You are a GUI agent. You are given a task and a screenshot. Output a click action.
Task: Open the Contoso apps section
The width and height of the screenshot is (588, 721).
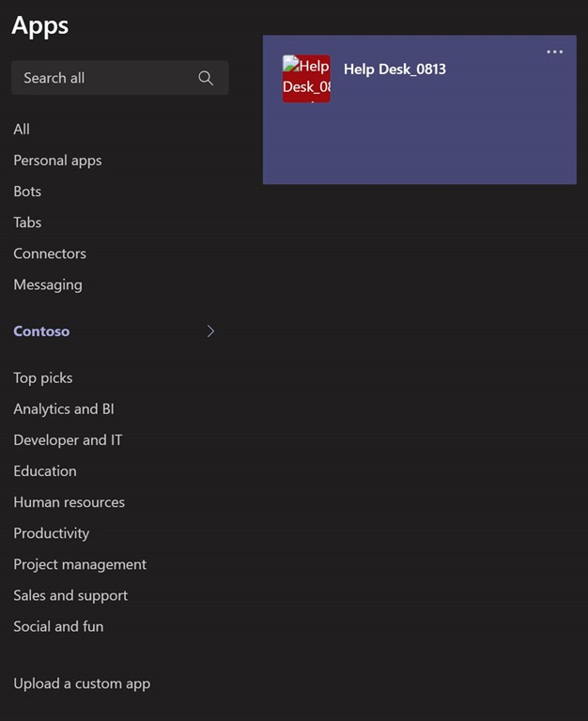pos(41,331)
